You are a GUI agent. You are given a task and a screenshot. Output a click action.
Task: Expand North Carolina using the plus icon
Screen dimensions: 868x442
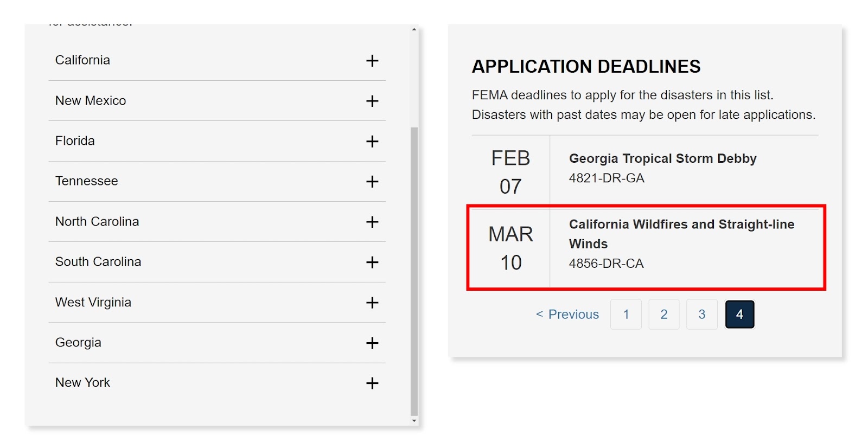[372, 222]
